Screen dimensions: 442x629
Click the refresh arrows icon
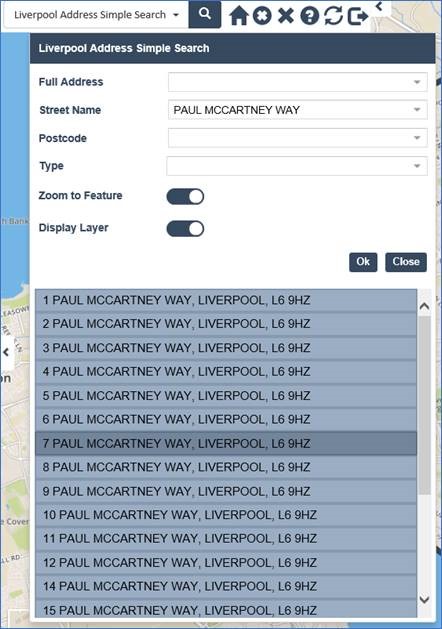point(333,16)
